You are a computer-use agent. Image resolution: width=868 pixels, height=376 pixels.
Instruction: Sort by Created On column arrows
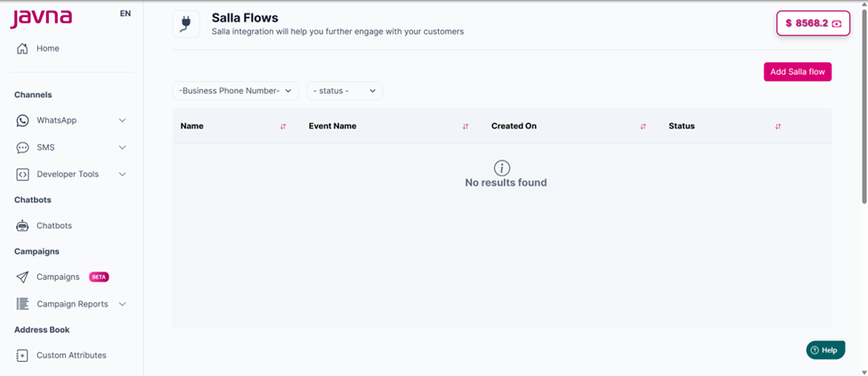(x=643, y=127)
